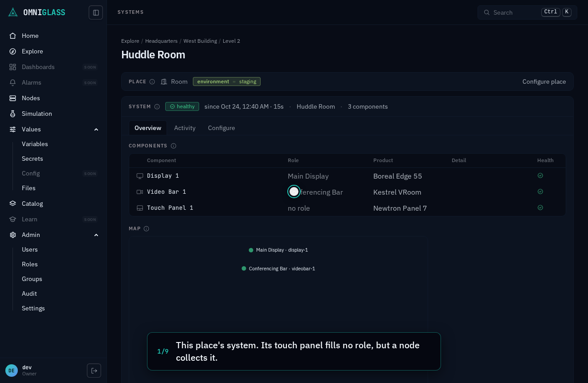Image resolution: width=588 pixels, height=383 pixels.
Task: Navigate to Level 2 breadcrumb
Action: click(231, 41)
